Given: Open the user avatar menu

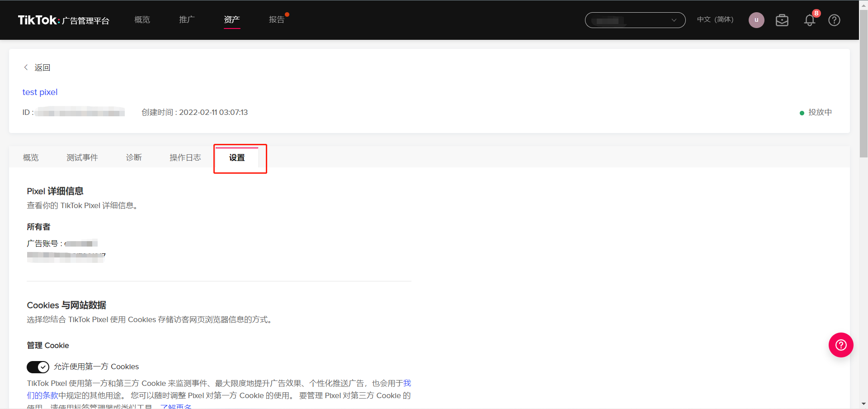Looking at the screenshot, I should tap(756, 20).
